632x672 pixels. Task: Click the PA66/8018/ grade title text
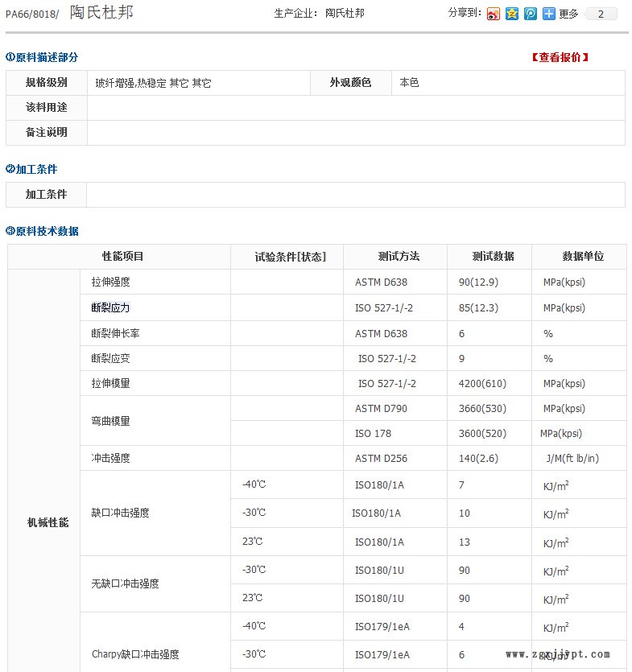click(32, 14)
